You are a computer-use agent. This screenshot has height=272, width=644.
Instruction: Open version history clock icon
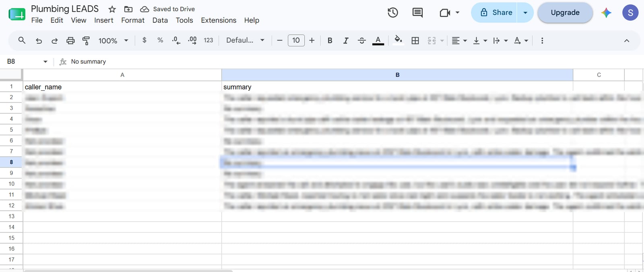393,12
